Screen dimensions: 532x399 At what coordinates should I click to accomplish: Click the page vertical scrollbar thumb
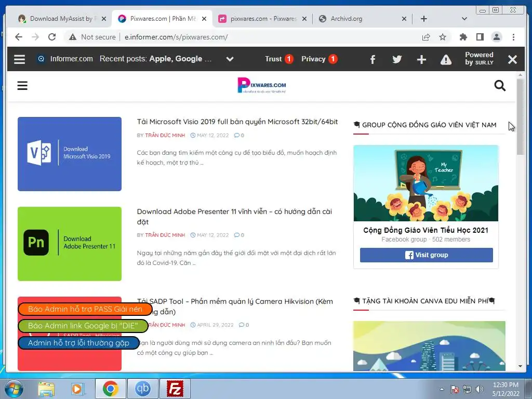point(520,117)
